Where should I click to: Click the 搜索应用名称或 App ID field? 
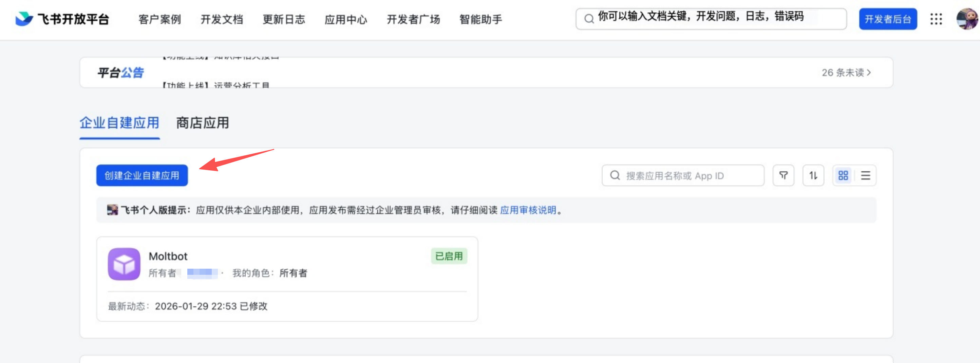tap(681, 175)
